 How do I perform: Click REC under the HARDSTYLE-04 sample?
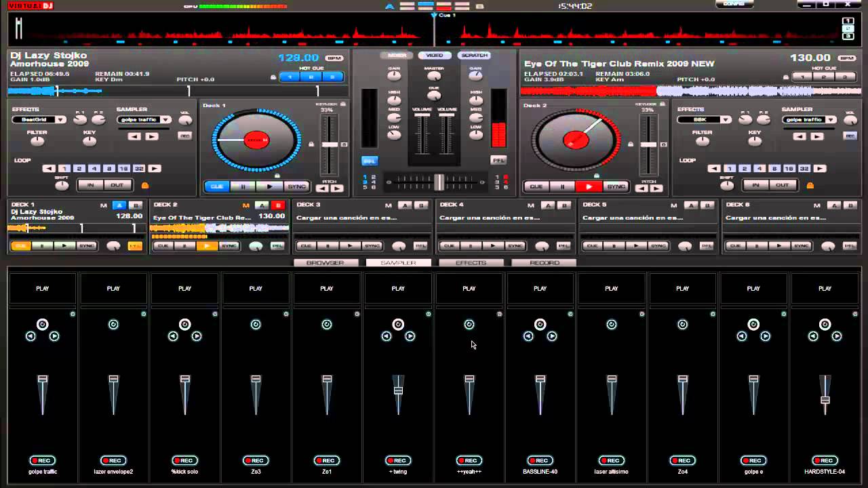[825, 461]
